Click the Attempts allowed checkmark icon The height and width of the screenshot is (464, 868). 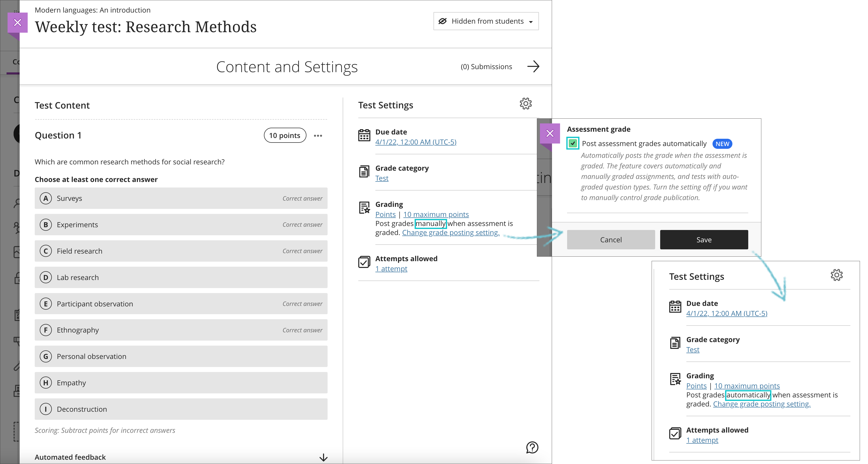point(364,262)
